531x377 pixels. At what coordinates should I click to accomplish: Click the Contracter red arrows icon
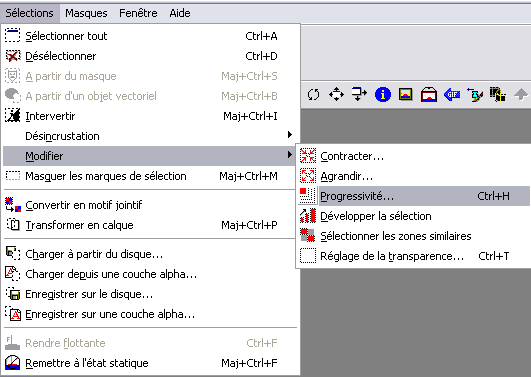point(308,156)
